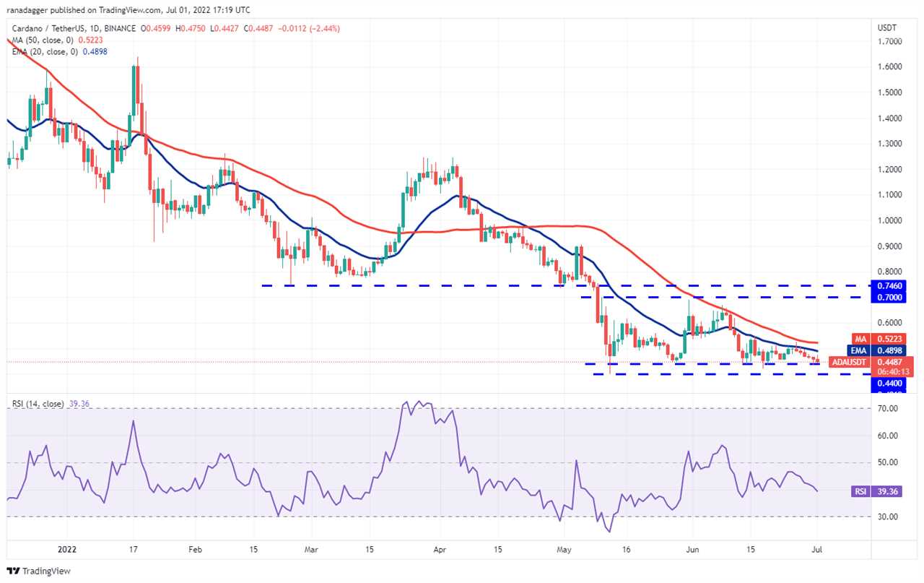Select the MA (50, close, 0) indicator label

click(x=43, y=40)
